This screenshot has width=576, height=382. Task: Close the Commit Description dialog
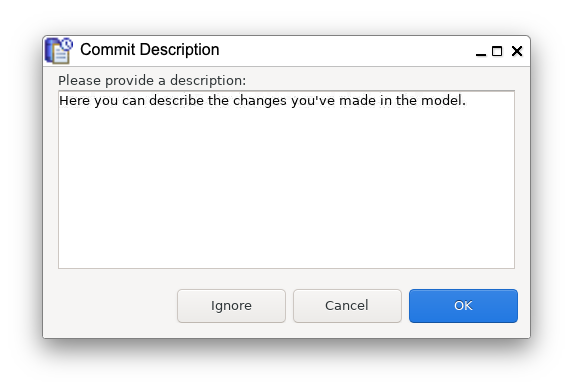coord(517,51)
